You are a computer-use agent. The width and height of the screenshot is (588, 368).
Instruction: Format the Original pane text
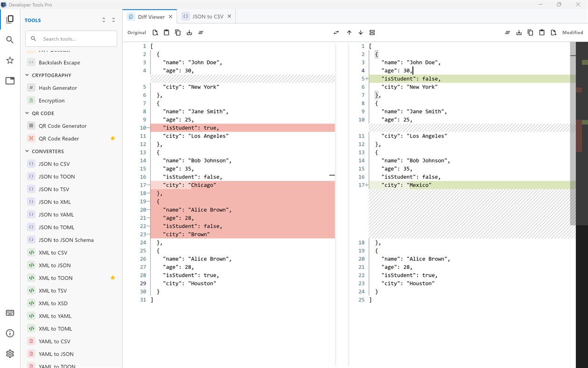coord(201,33)
